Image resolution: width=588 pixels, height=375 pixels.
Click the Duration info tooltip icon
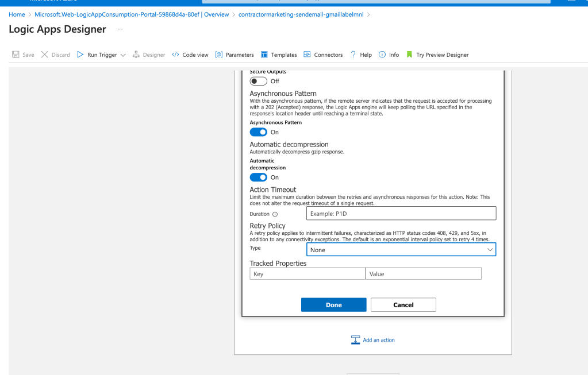pos(275,214)
